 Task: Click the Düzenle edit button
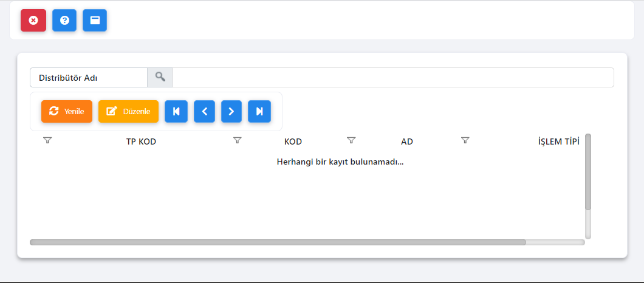128,111
